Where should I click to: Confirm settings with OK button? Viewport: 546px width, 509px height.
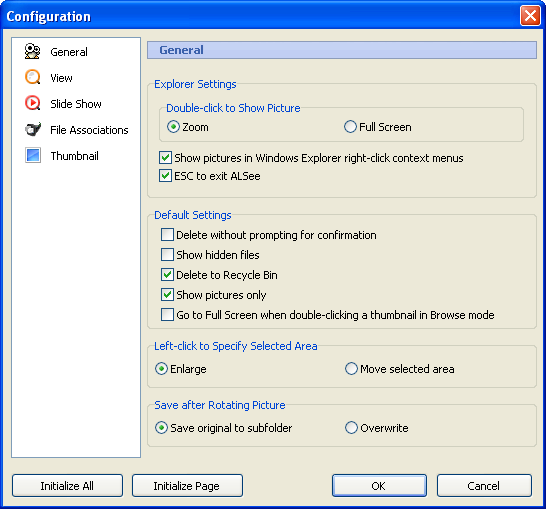pyautogui.click(x=379, y=486)
